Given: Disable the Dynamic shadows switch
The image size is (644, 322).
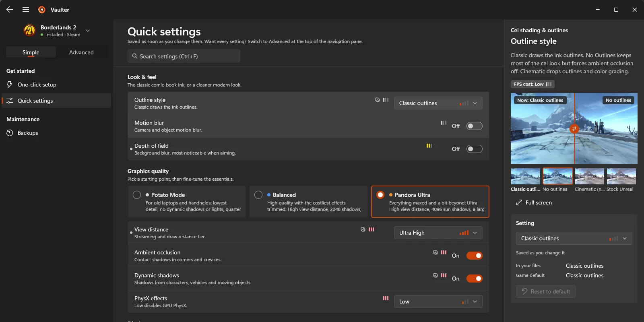Looking at the screenshot, I should (474, 279).
